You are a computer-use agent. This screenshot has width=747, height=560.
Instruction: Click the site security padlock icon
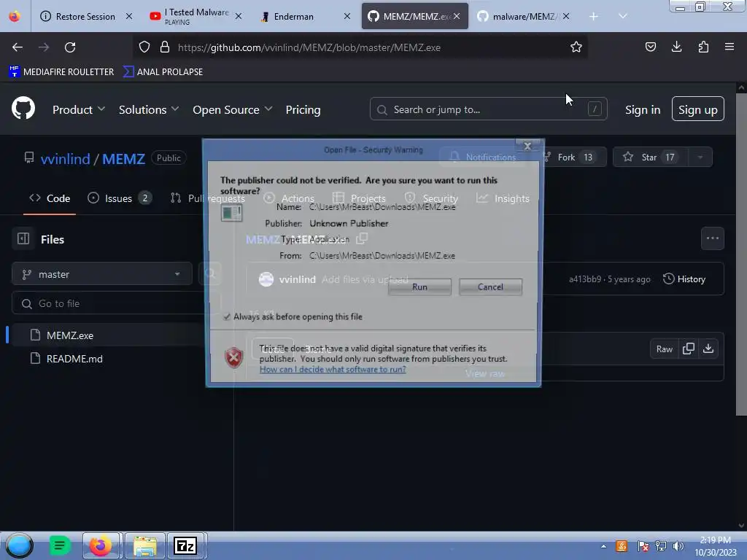tap(165, 47)
